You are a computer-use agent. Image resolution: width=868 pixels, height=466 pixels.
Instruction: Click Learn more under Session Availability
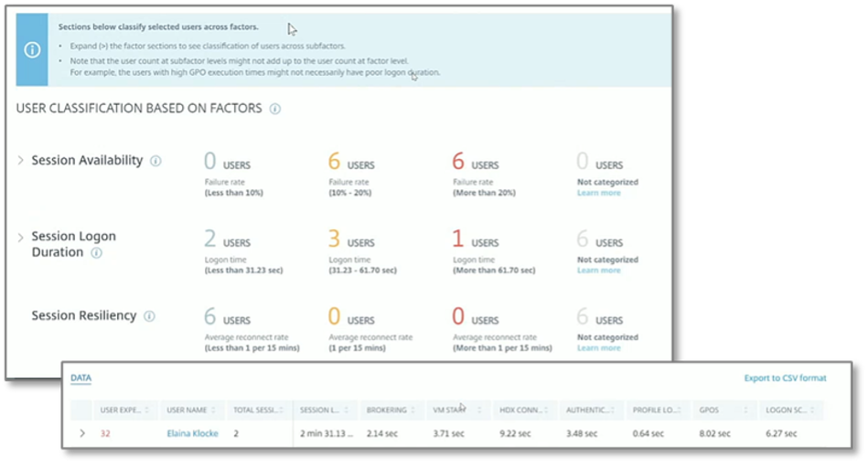coord(598,193)
